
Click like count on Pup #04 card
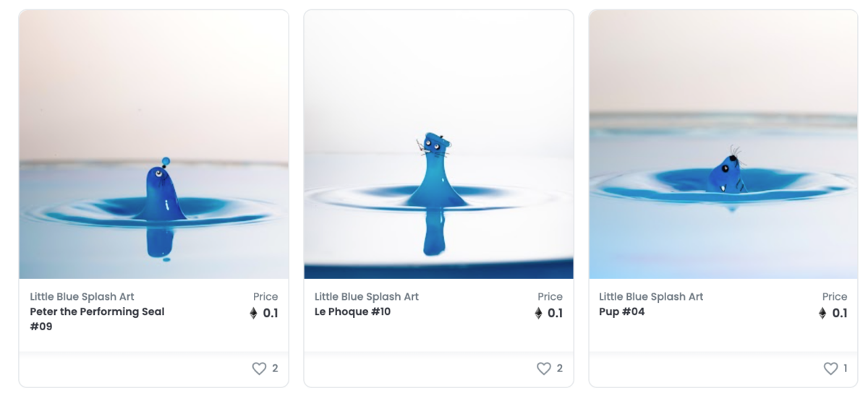point(845,369)
